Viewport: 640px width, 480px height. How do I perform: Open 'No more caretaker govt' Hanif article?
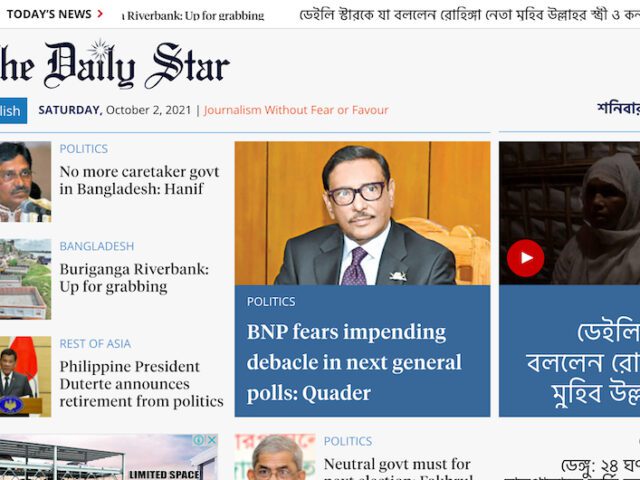139,180
